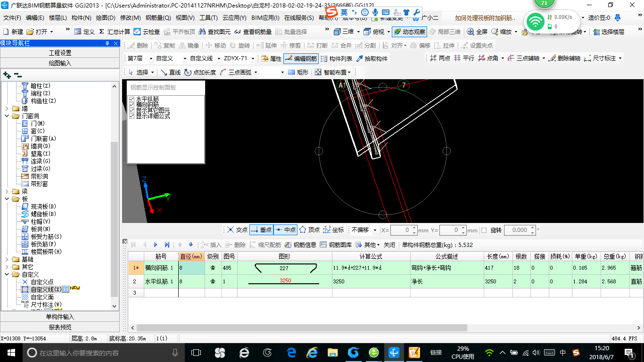Select the 自定义点 tree item
The image size is (644, 362).
coord(42,282)
